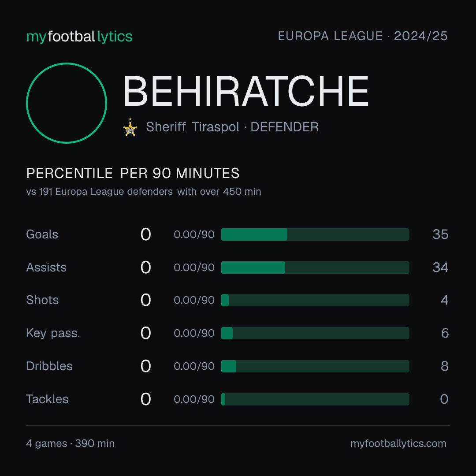The image size is (476, 476).
Task: Click the Goals percentile bar
Action: tap(315, 234)
